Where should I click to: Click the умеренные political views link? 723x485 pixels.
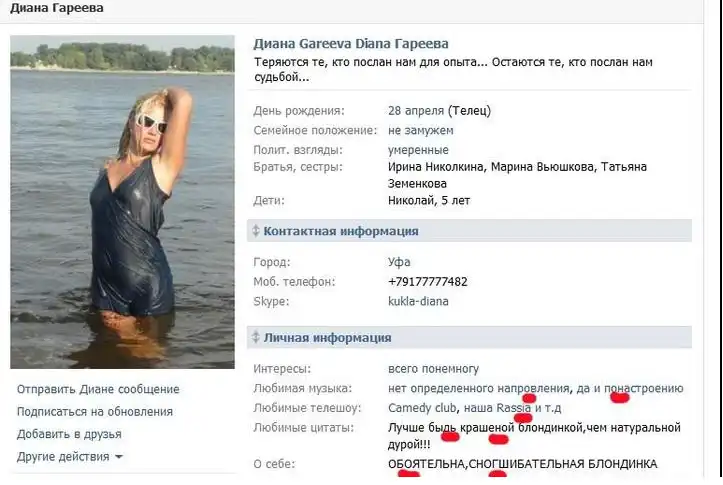418,150
